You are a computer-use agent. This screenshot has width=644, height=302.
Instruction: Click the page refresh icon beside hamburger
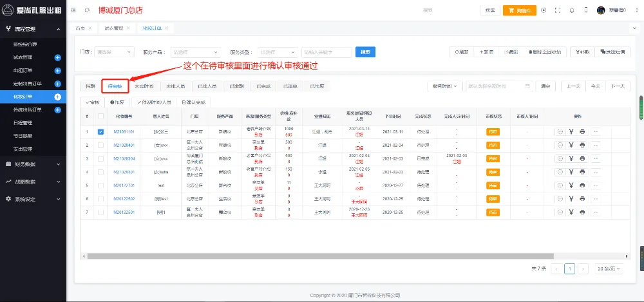(87, 10)
